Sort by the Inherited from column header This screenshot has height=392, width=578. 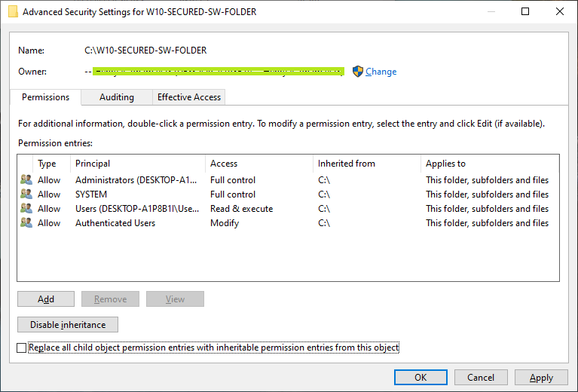(367, 164)
